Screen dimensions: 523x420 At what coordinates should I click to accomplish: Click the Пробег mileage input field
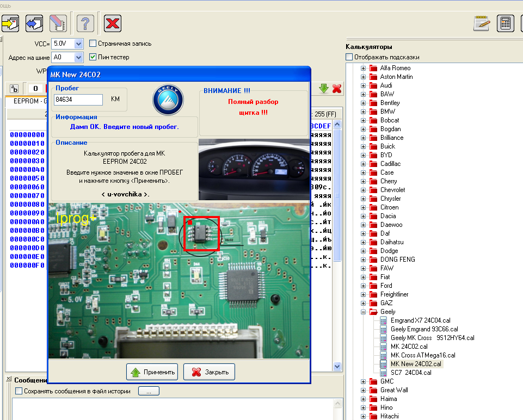(x=78, y=100)
